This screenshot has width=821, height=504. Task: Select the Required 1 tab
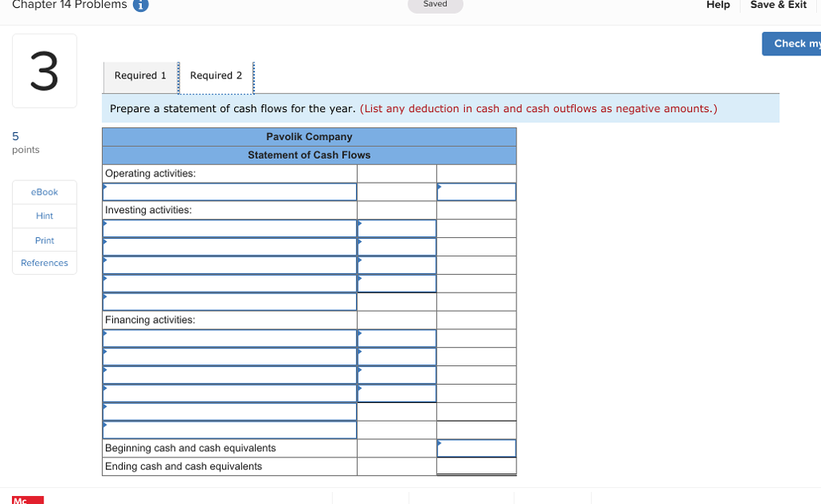(x=140, y=75)
